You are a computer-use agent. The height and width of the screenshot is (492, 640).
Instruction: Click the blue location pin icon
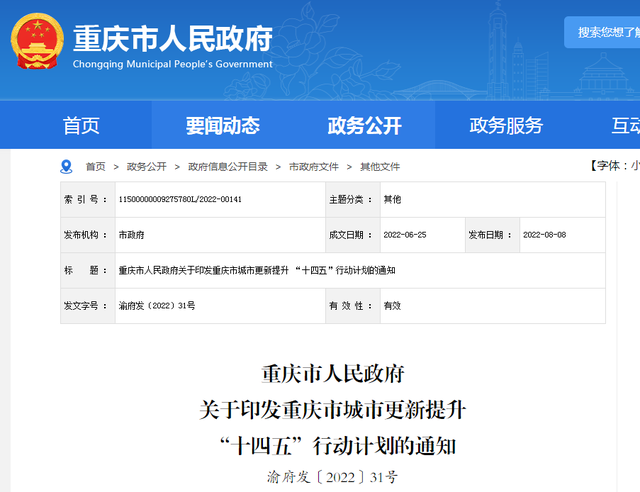66,167
